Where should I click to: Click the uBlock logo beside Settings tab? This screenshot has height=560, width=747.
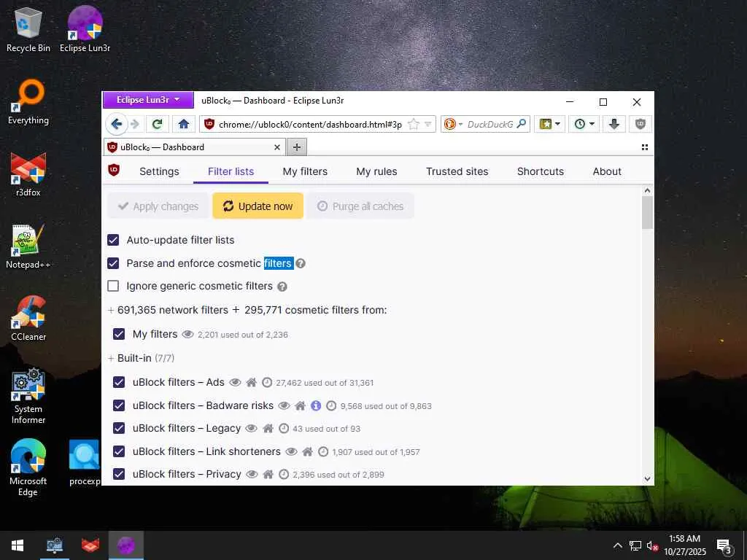click(114, 170)
